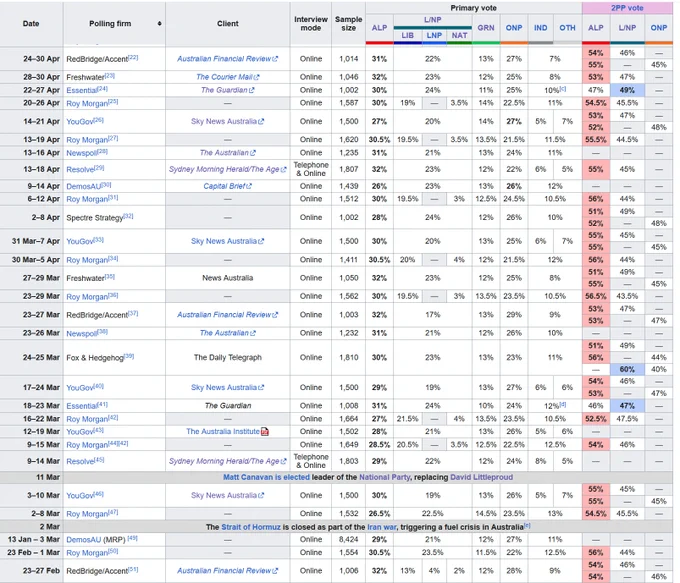The height and width of the screenshot is (583, 680).
Task: Open Australian Financial Review link in 23–27 Feb row
Action: click(224, 571)
